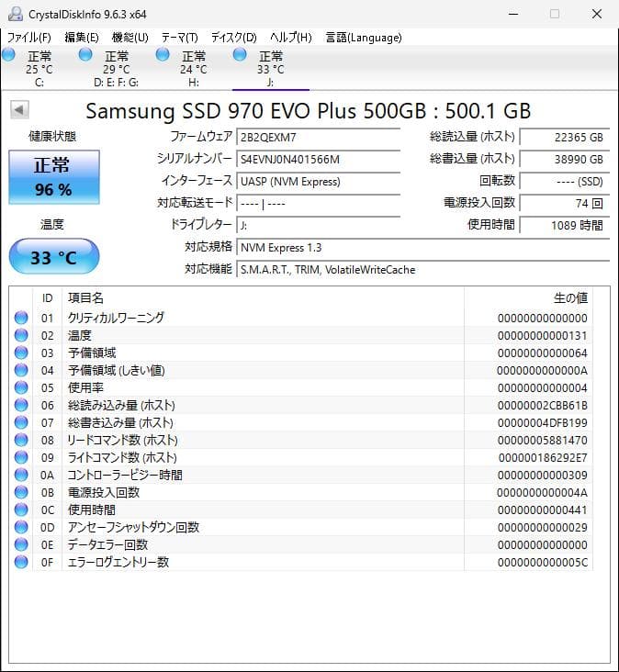Click status icon for 06 総読み込み量 row
Image resolution: width=619 pixels, height=672 pixels.
[x=21, y=405]
